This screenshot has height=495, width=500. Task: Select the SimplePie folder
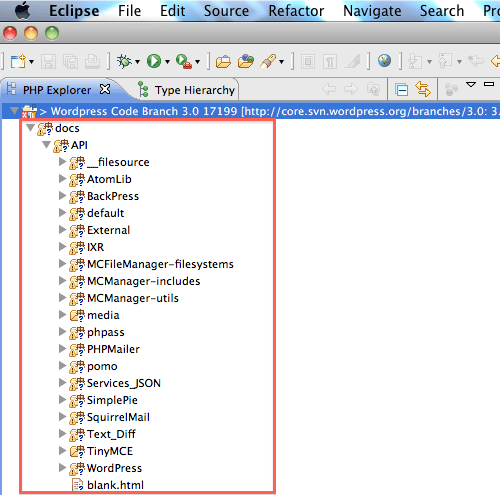(112, 400)
